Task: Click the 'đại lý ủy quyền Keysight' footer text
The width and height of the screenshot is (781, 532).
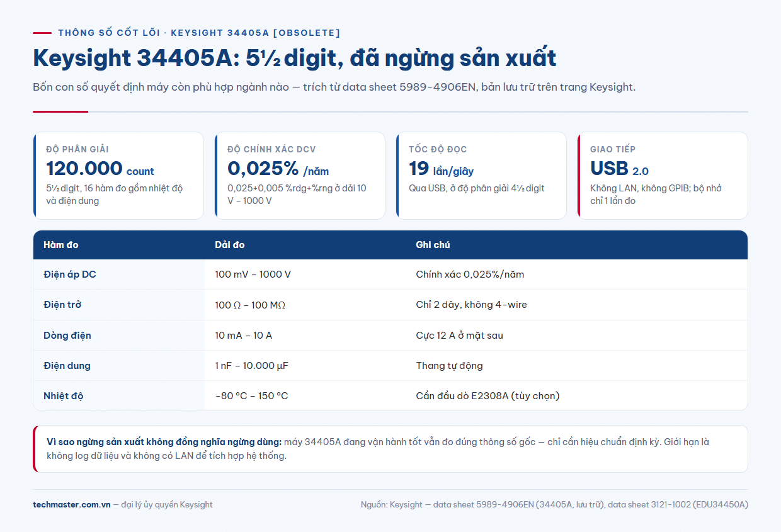Action: [167, 504]
